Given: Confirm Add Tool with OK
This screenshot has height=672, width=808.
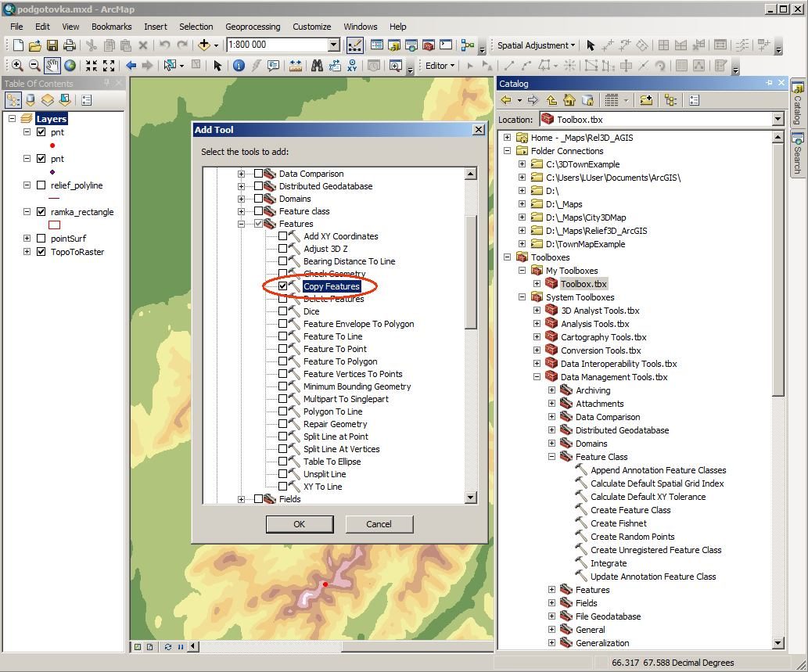Looking at the screenshot, I should point(300,524).
